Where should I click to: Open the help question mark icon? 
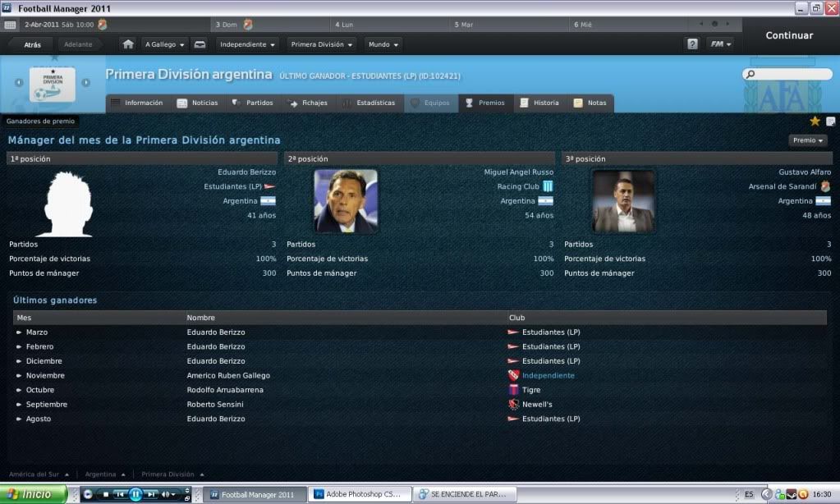[x=692, y=44]
